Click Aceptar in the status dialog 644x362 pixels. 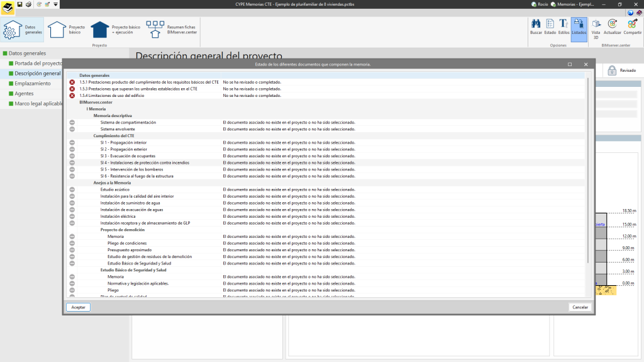tap(78, 307)
